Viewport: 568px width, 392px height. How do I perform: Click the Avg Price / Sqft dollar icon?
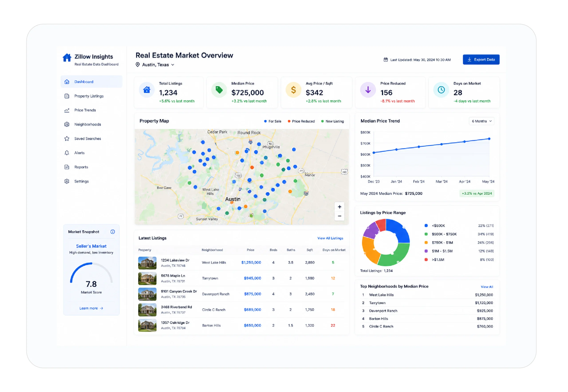point(294,90)
